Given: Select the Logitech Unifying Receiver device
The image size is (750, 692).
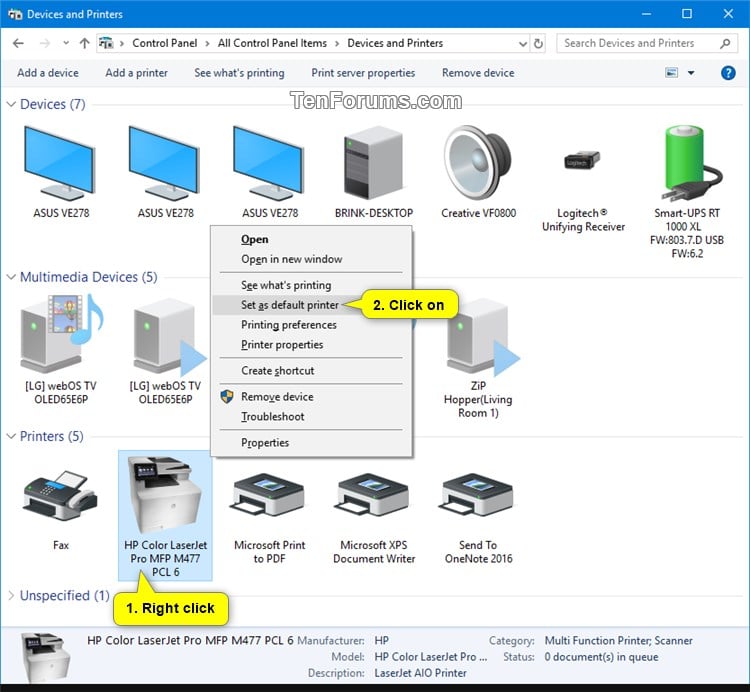Looking at the screenshot, I should point(582,161).
